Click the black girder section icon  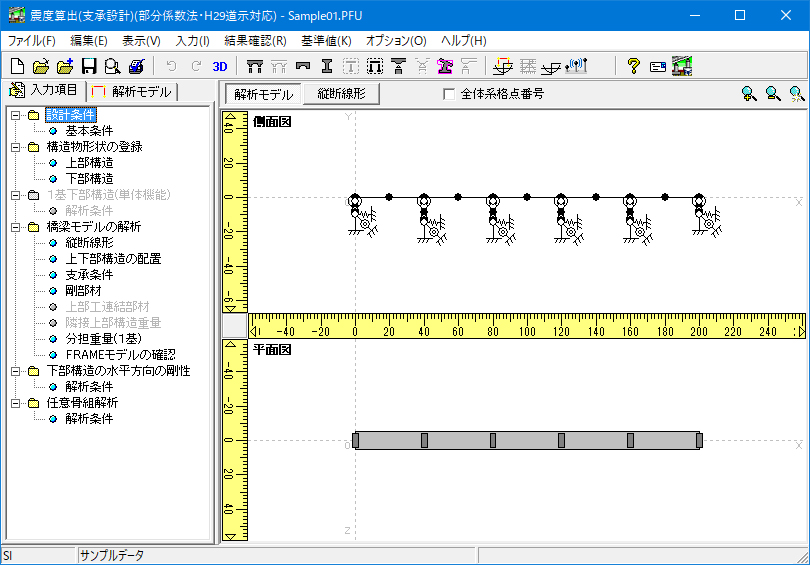point(303,66)
